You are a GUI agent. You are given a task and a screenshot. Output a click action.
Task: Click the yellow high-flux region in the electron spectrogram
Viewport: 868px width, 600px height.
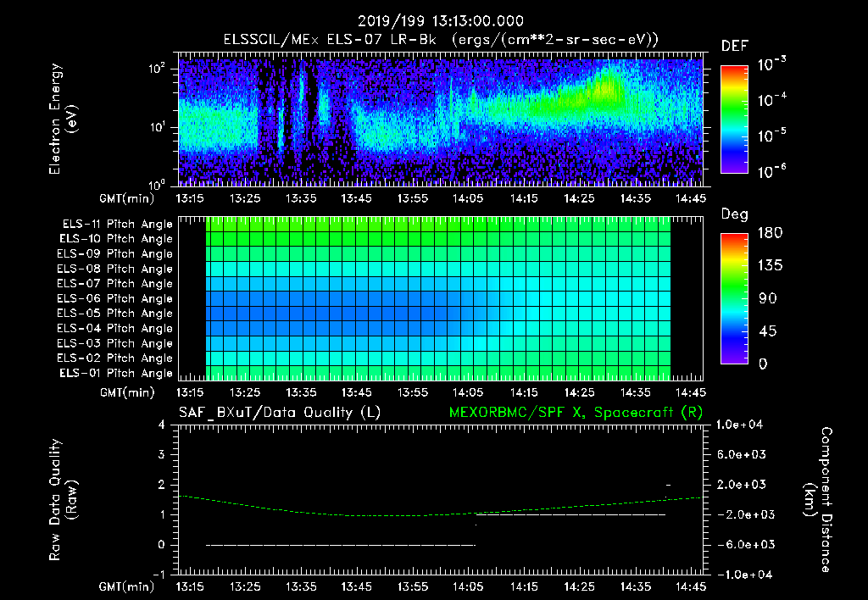(x=605, y=88)
